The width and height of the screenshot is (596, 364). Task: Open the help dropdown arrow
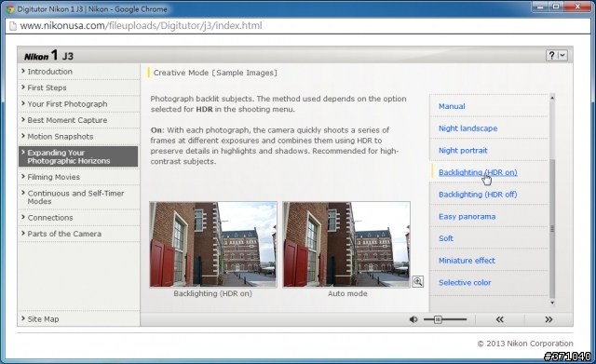pos(562,56)
